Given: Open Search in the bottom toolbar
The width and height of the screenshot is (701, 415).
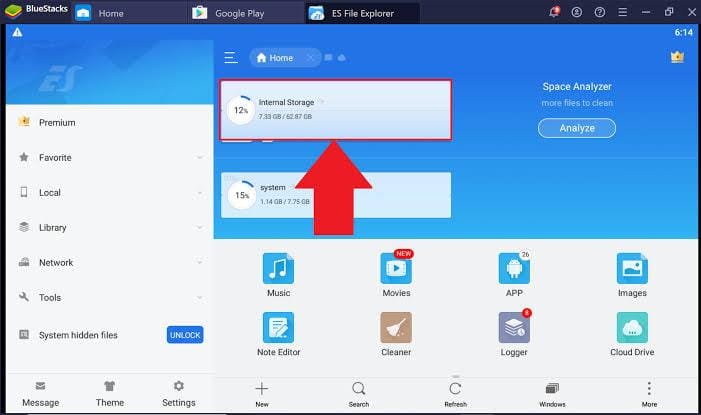Looking at the screenshot, I should 359,394.
